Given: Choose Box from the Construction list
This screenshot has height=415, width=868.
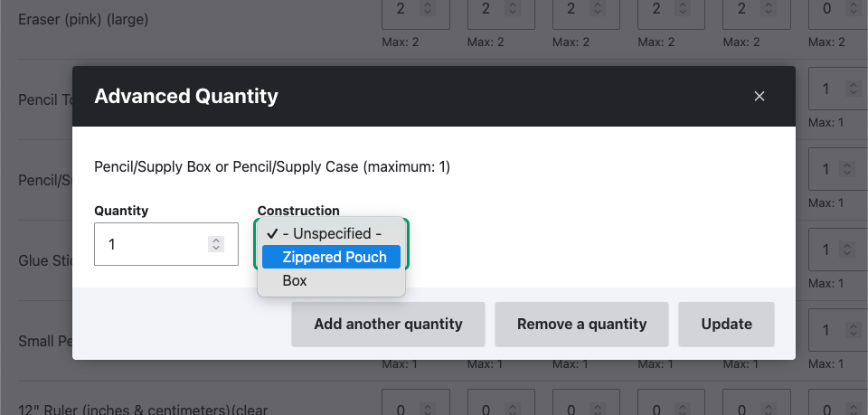Looking at the screenshot, I should (296, 280).
